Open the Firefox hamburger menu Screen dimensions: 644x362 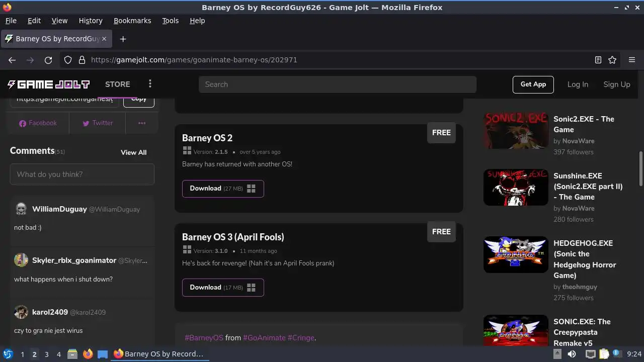click(632, 60)
